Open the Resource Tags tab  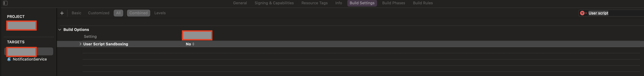click(x=314, y=3)
